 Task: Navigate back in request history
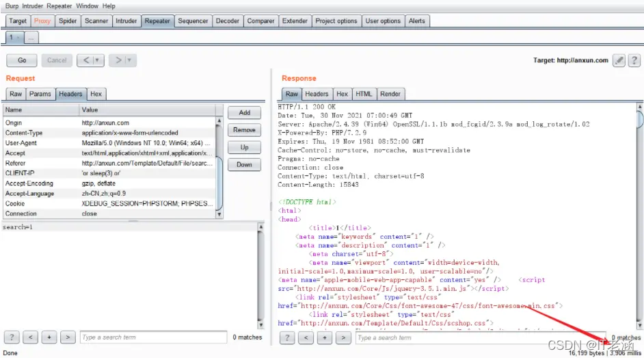86,60
